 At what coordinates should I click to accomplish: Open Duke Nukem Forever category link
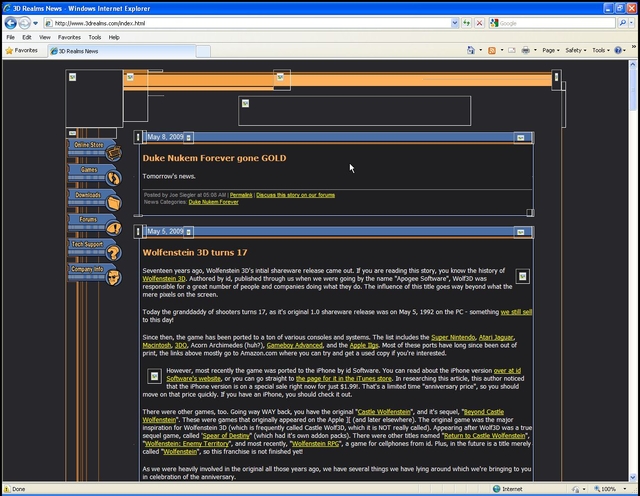(213, 202)
